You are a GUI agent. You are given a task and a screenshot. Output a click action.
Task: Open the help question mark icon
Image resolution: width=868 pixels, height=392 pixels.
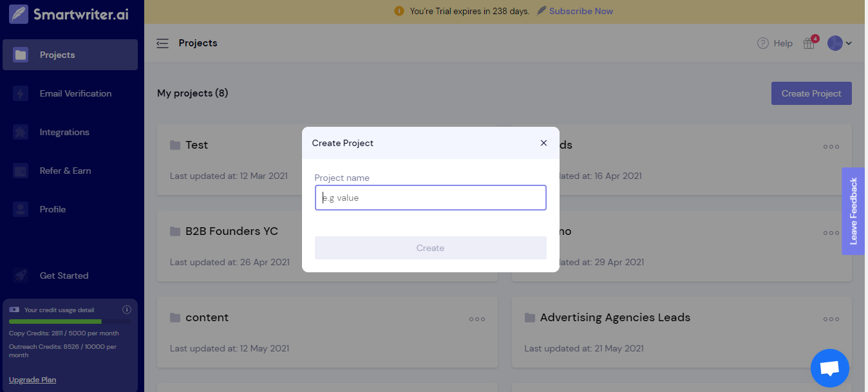763,43
